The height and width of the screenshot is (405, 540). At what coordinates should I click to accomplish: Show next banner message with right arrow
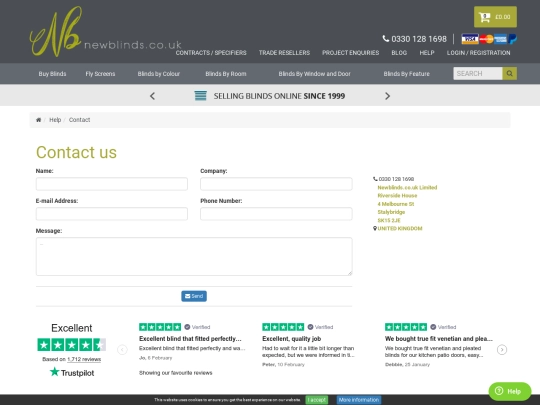(x=387, y=96)
